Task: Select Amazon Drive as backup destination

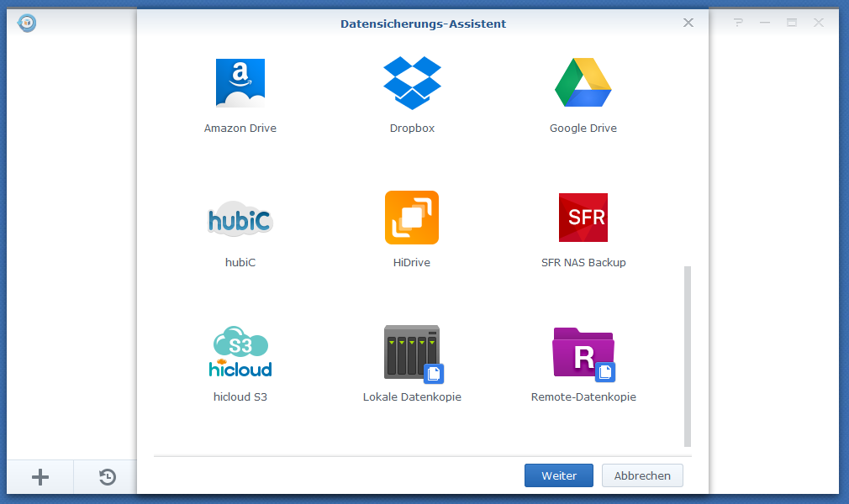Action: [240, 82]
